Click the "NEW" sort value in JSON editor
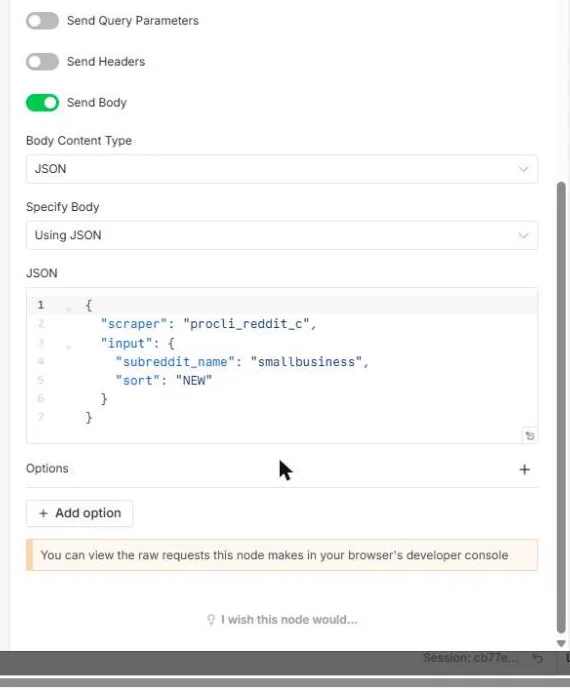The height and width of the screenshot is (690, 570). (194, 381)
